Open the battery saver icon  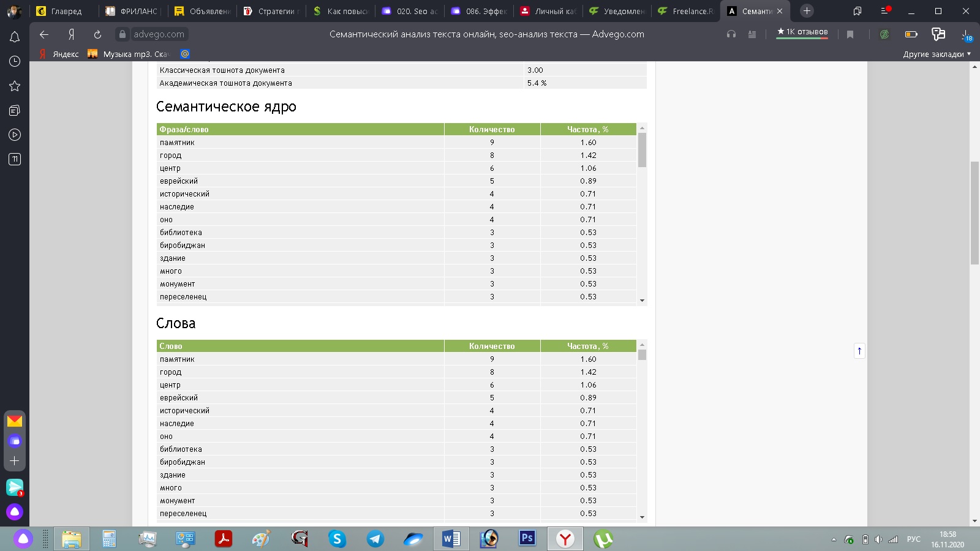[x=911, y=34]
